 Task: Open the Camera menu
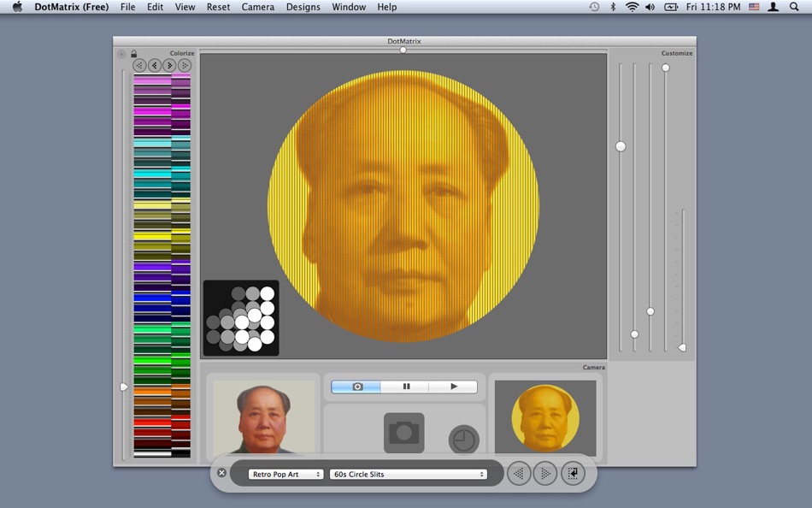pyautogui.click(x=258, y=7)
